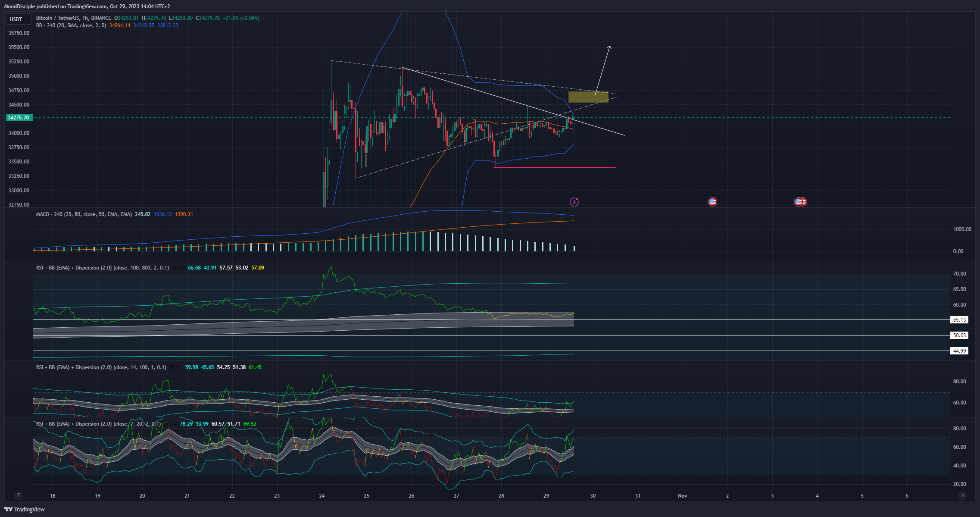Select the RSI + BB legend with 7, 20 settings
Image resolution: width=980 pixels, height=517 pixels.
(x=99, y=424)
